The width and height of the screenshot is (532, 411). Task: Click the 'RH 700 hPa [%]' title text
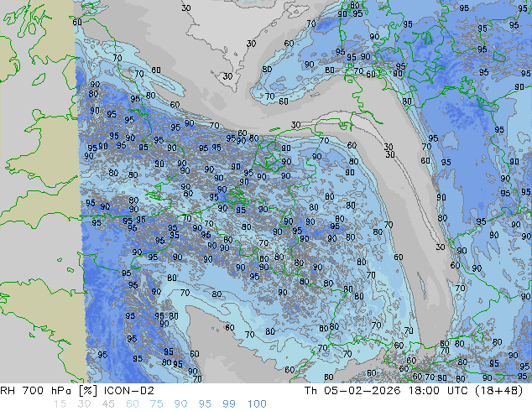tap(49, 391)
